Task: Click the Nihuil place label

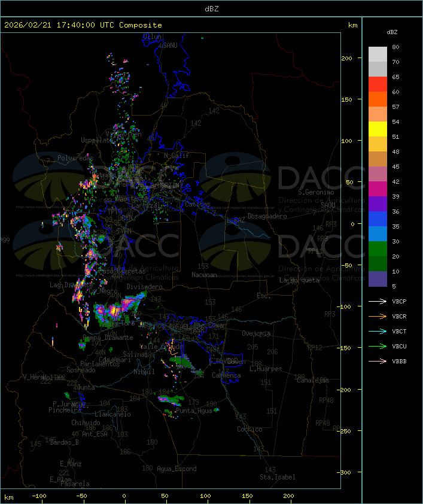Action: 144,372
